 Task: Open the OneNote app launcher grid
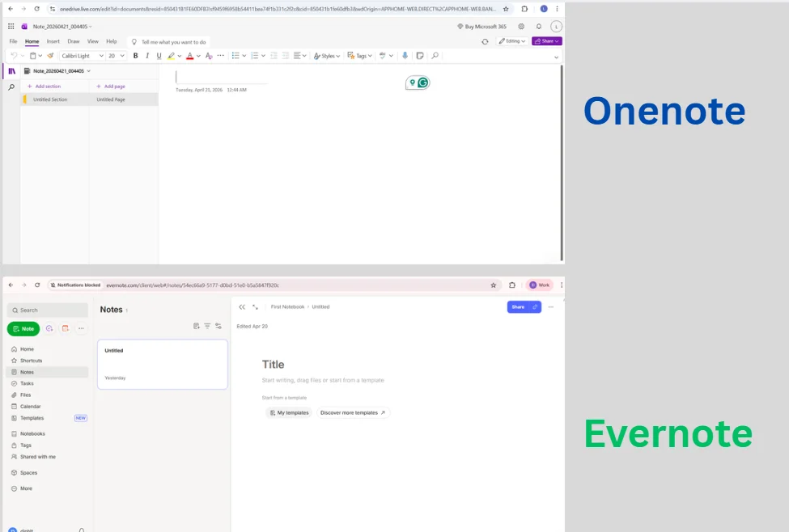(x=11, y=26)
